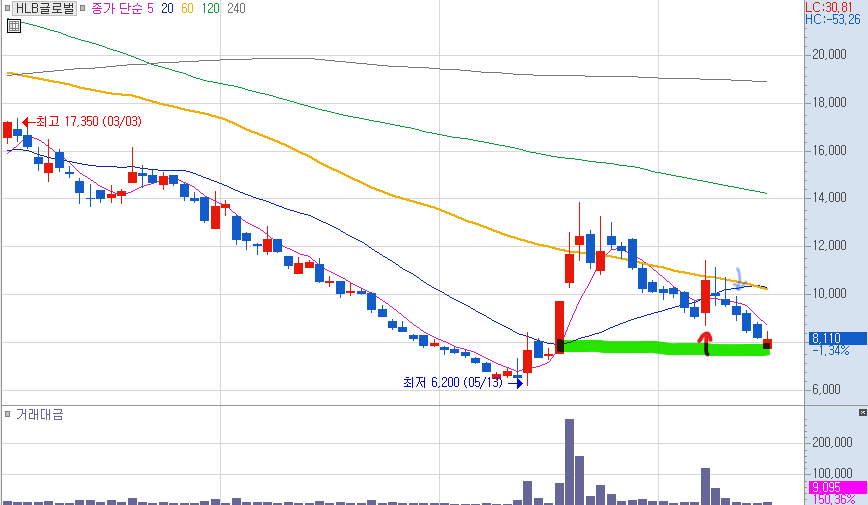This screenshot has height=505, width=868.
Task: Click the magenta 9,095 volume value tag
Action: [x=838, y=487]
